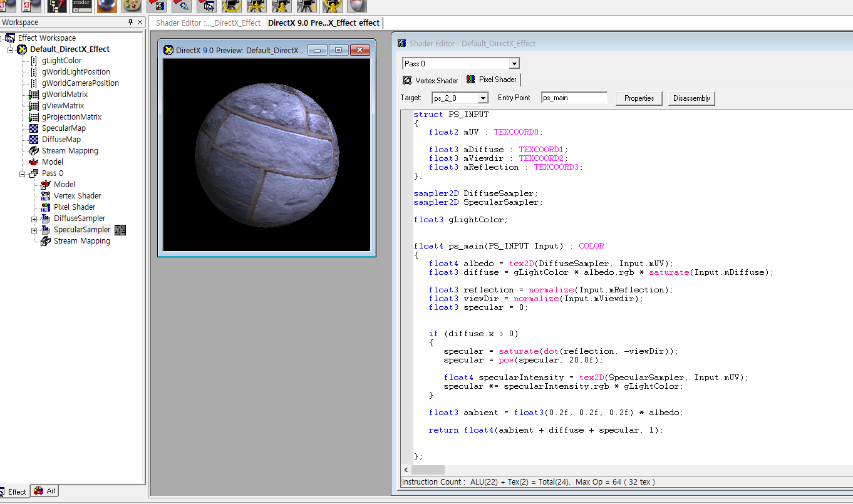Click the SpecularMap checkerboard icon
This screenshot has height=504, width=853.
tap(34, 128)
